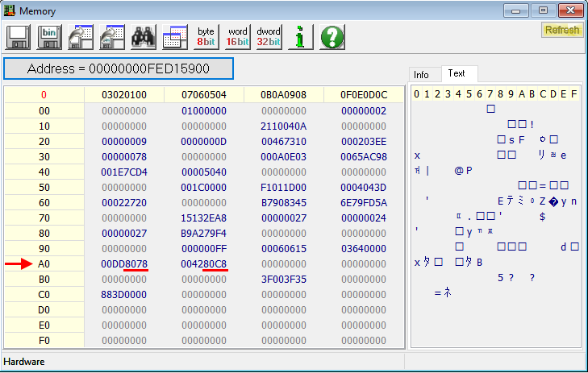
Task: Click the green info icon
Action: (x=300, y=36)
